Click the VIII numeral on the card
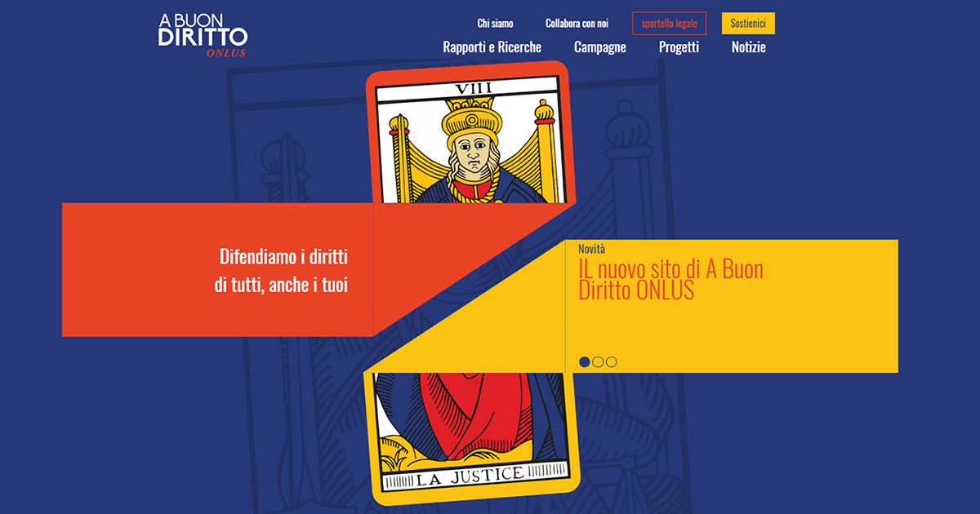 [x=470, y=89]
